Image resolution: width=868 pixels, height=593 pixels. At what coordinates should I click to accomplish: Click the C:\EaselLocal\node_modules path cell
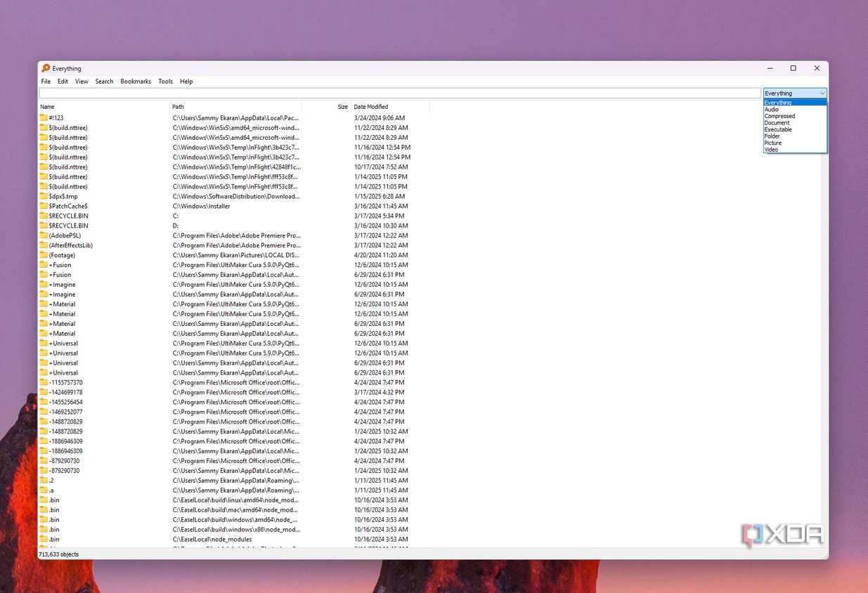pyautogui.click(x=212, y=539)
